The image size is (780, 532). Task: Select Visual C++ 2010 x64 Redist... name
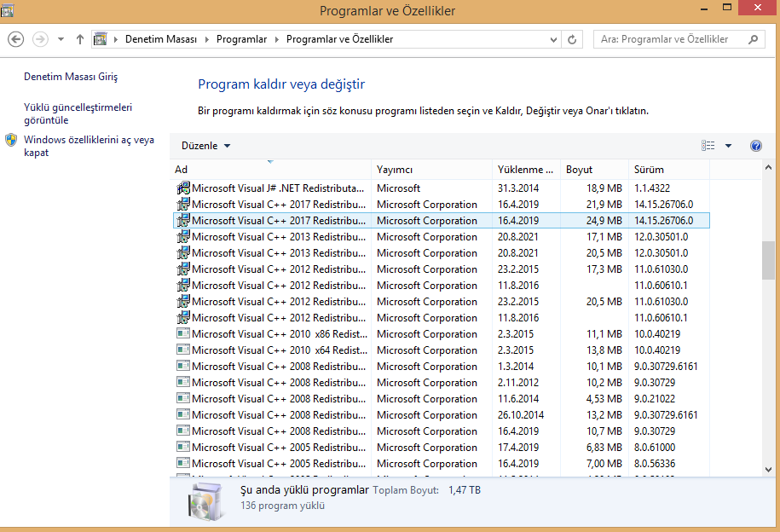tap(280, 350)
